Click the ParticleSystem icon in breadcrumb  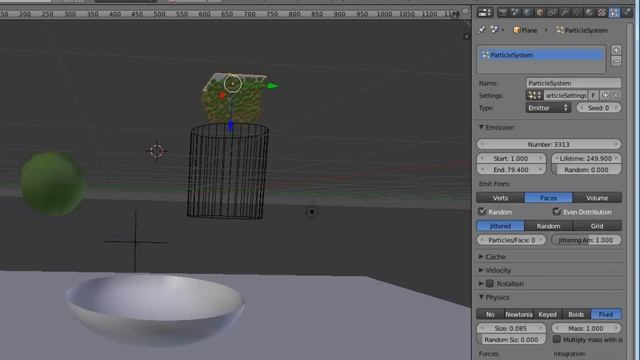(x=560, y=30)
